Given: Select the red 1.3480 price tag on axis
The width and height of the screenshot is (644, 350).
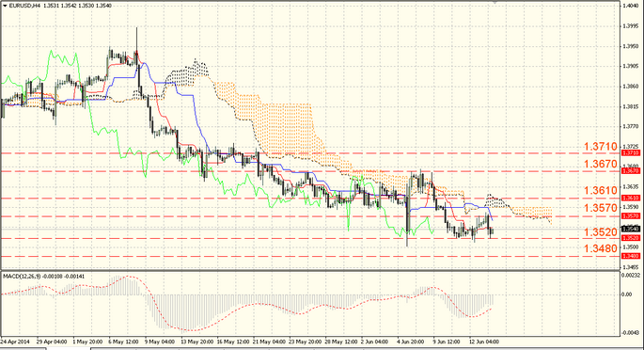Looking at the screenshot, I should click(631, 256).
